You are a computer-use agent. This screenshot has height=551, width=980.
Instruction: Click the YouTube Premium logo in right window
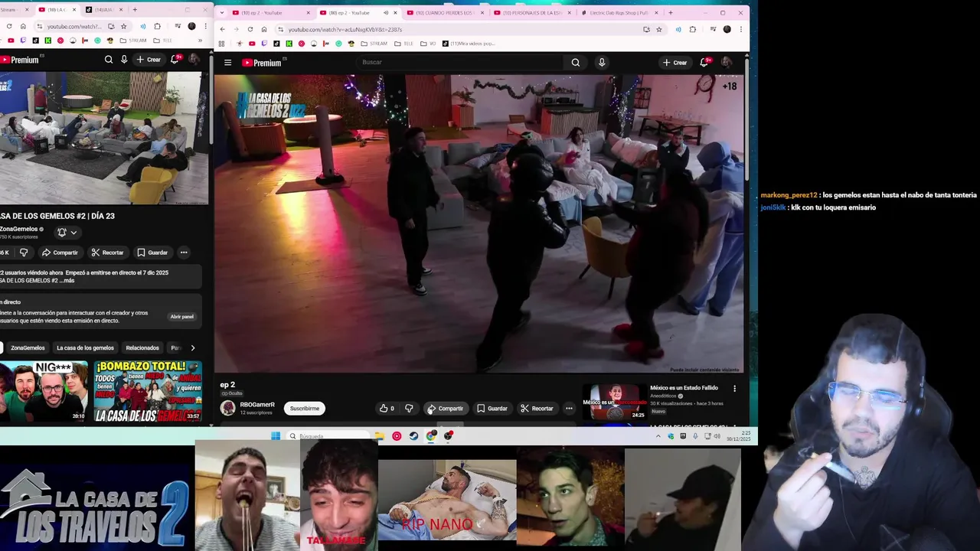(x=262, y=63)
